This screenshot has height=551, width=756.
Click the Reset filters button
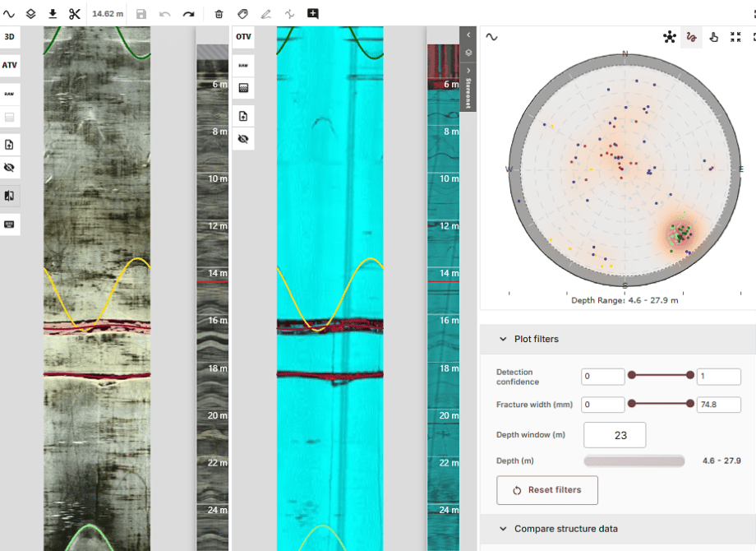547,490
